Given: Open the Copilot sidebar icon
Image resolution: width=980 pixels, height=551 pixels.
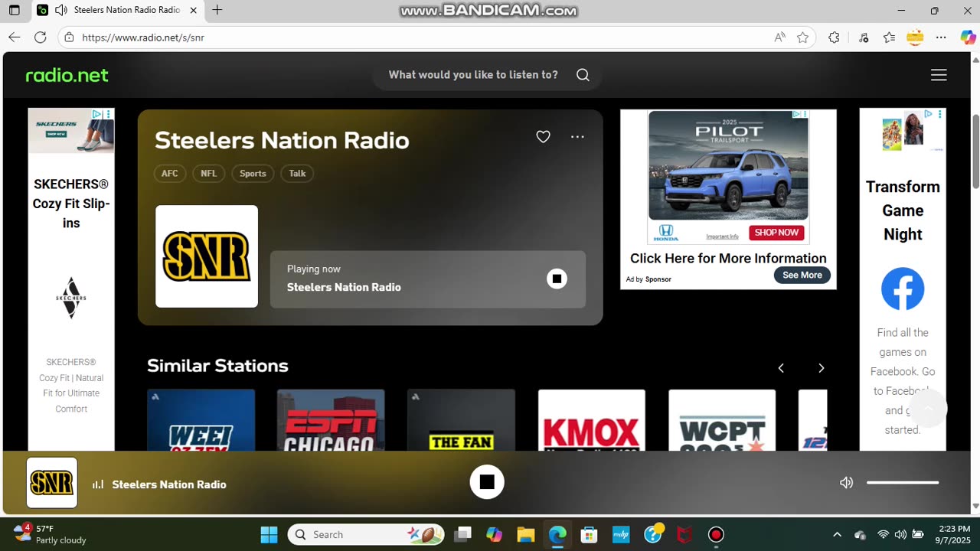Looking at the screenshot, I should point(968,37).
